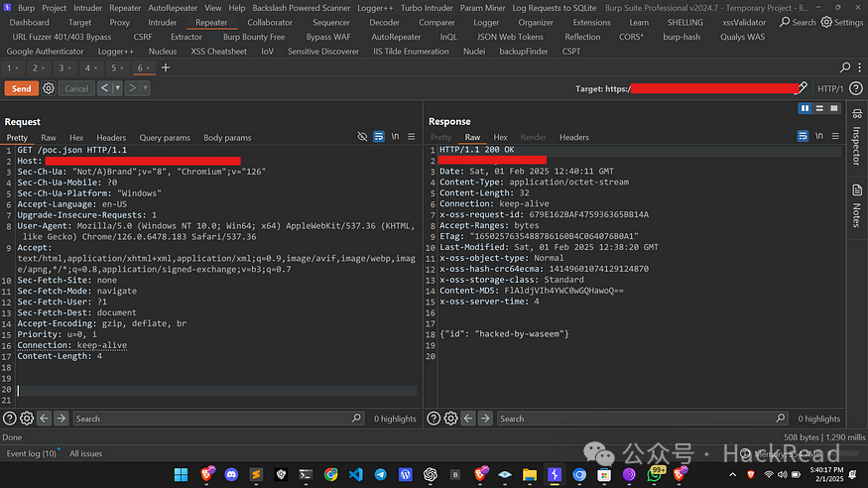
Task: Jump to next Request search match
Action: pyautogui.click(x=61, y=419)
